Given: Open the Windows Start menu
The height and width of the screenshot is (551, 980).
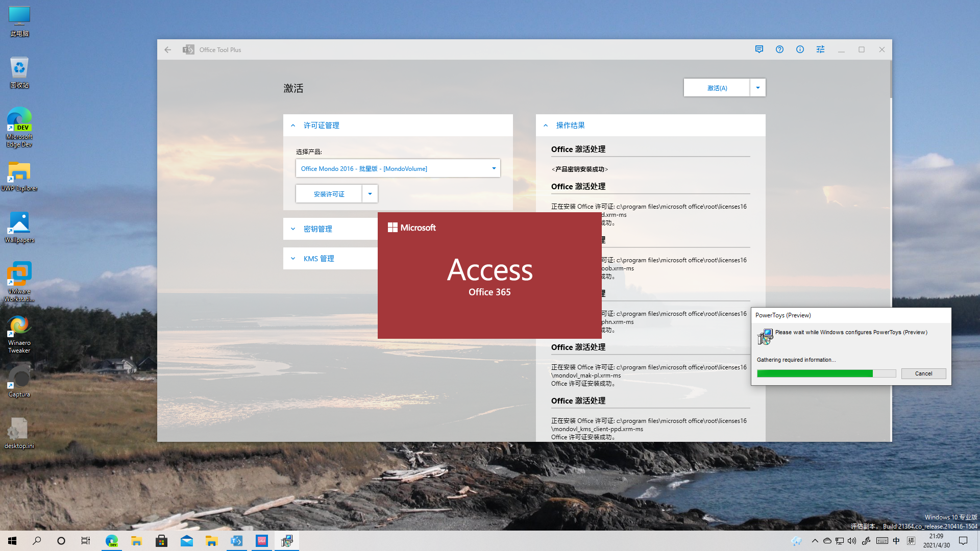Looking at the screenshot, I should 12,541.
